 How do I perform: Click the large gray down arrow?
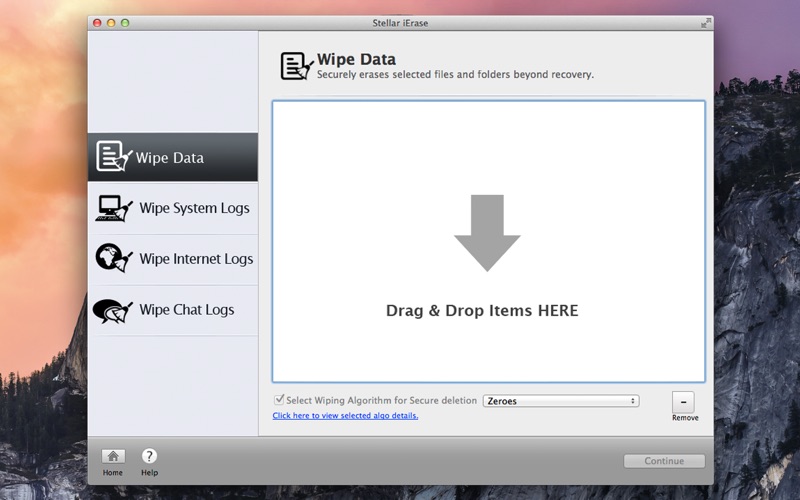[487, 233]
